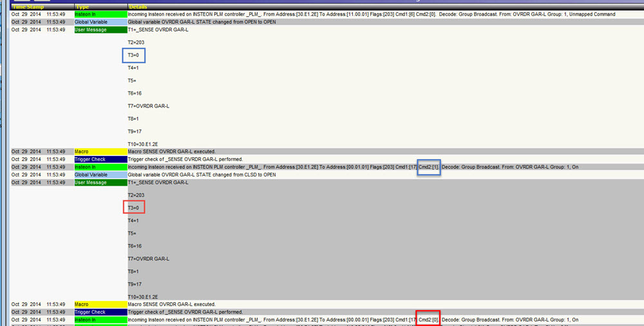Click the lower navy Trigger Check label
The width and height of the screenshot is (644, 326).
pyautogui.click(x=90, y=312)
